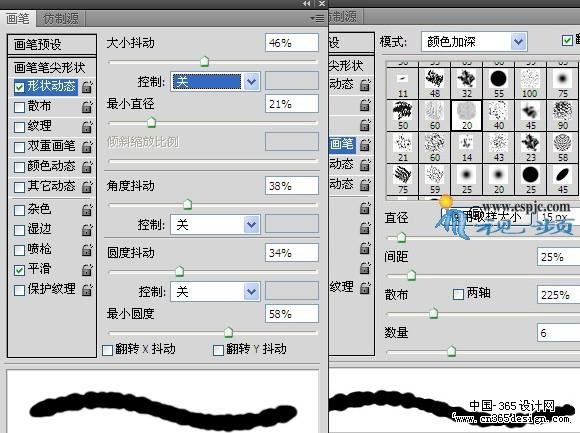Open 控制 dropdown under 大小抖动

tap(215, 81)
